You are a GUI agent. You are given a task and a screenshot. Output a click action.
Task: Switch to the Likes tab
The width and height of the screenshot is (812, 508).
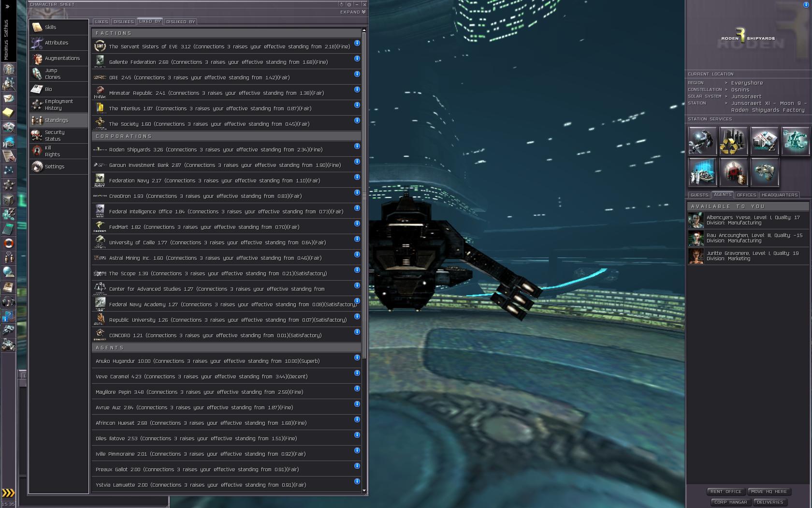tap(101, 22)
